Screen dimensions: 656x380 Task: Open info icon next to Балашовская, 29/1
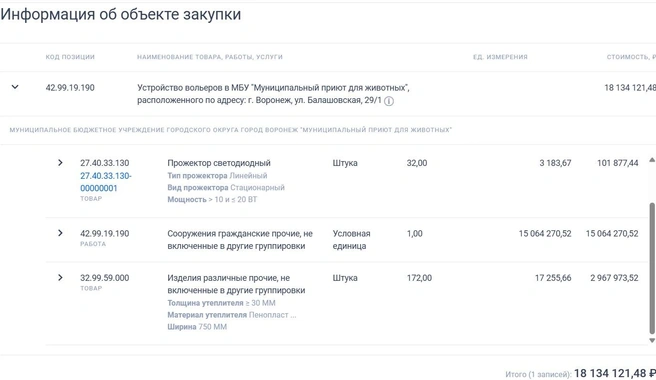tap(389, 101)
